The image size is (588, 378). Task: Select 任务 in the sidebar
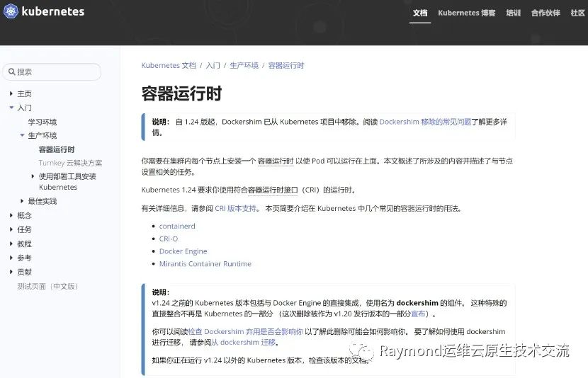24,229
